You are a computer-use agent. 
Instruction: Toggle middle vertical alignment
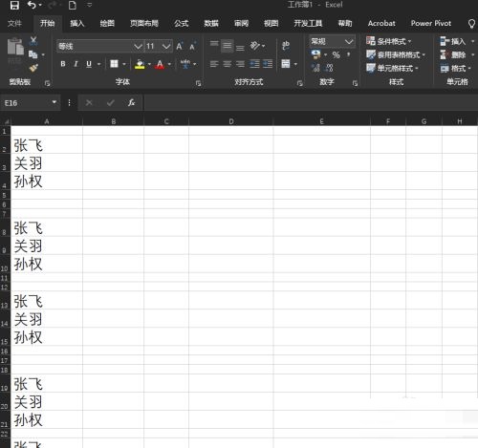click(x=228, y=46)
